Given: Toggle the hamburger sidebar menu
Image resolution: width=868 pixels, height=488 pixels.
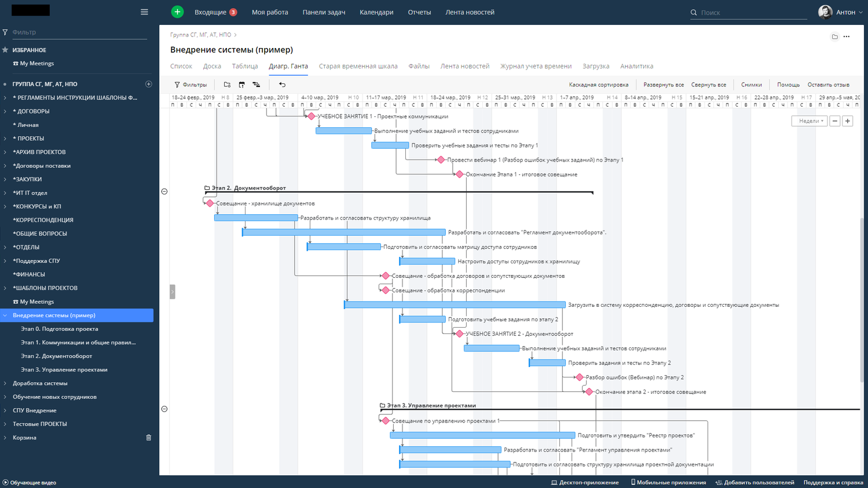Looking at the screenshot, I should click(x=144, y=12).
